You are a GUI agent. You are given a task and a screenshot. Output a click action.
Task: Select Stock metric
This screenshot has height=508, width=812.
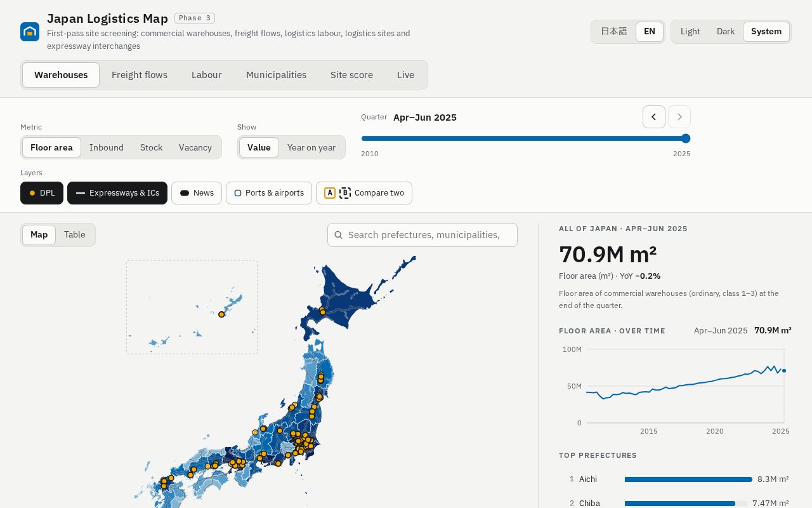pyautogui.click(x=152, y=147)
